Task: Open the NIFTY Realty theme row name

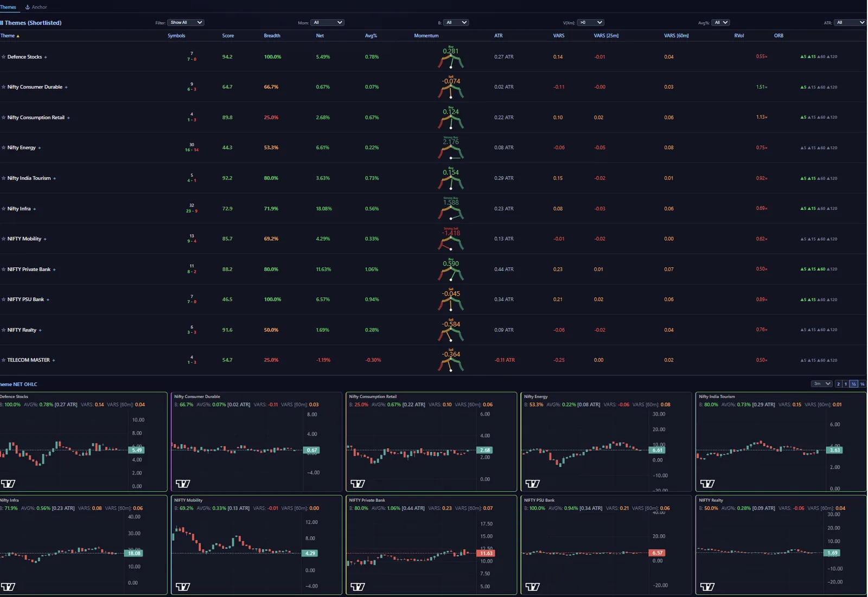Action: (x=22, y=330)
